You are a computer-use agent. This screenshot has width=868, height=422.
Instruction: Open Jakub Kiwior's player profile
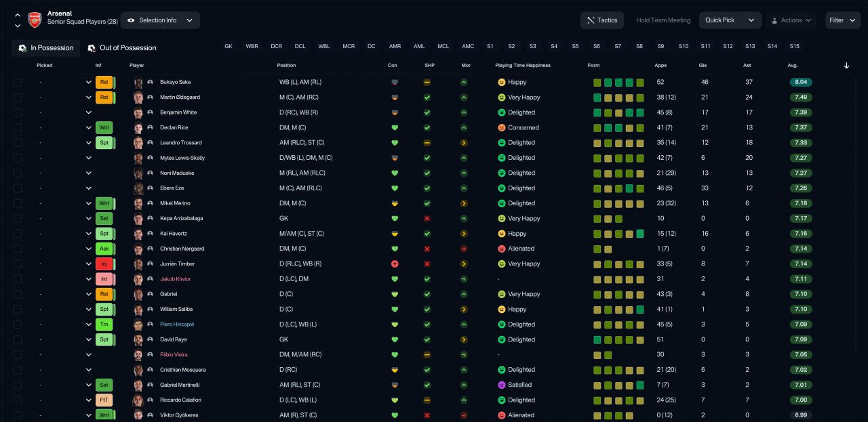coord(175,279)
